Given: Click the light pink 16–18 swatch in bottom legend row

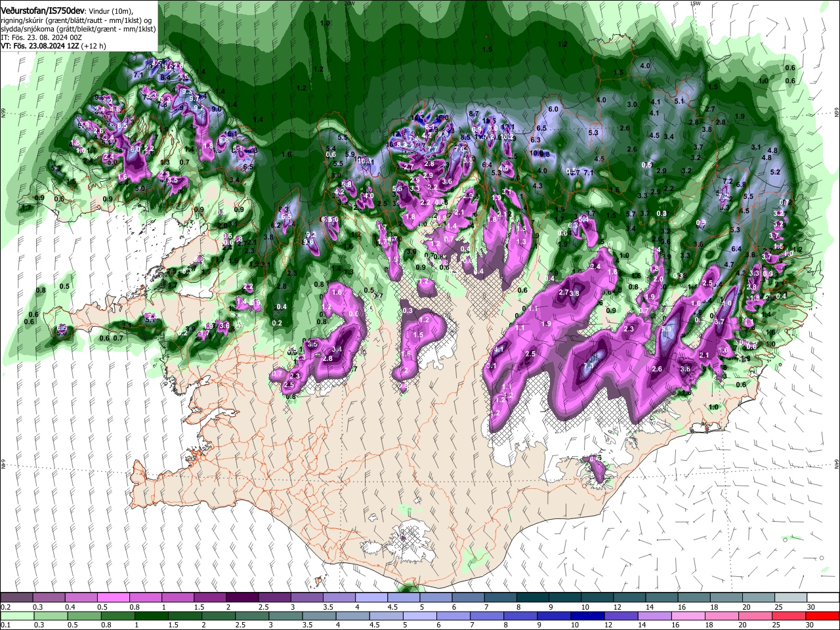Looking at the screenshot, I should [x=690, y=616].
